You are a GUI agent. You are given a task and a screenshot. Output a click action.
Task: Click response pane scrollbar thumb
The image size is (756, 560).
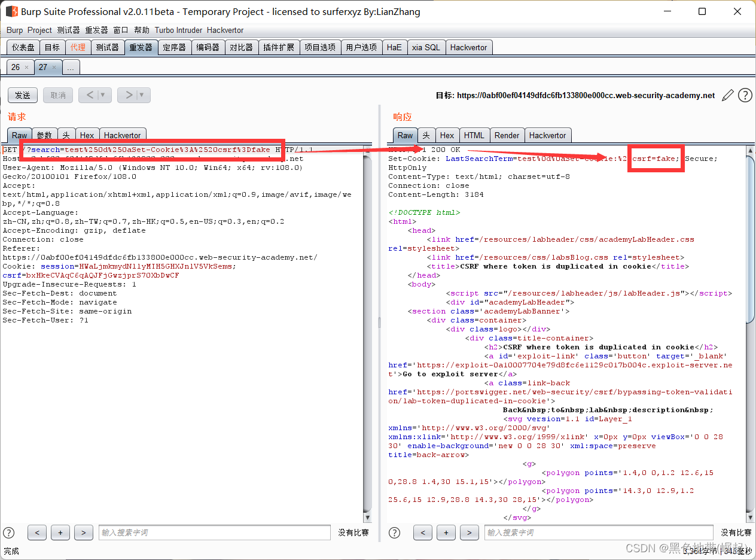pos(750,239)
